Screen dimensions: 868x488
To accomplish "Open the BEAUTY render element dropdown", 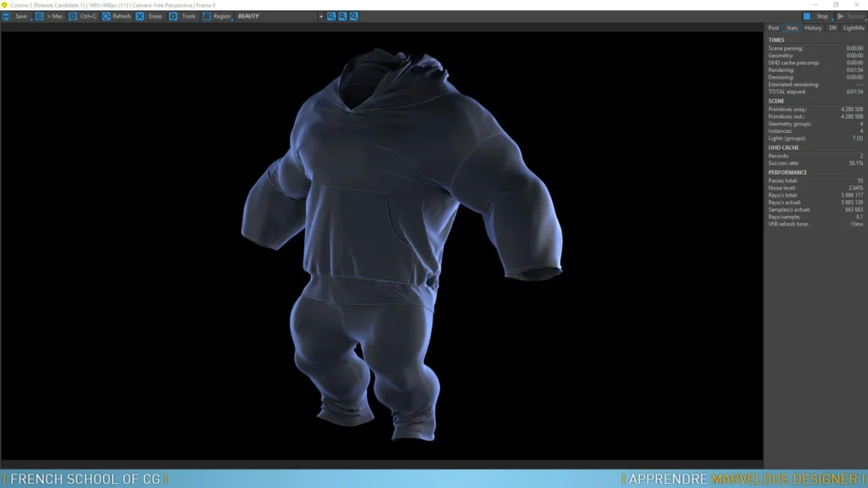I will [x=275, y=16].
